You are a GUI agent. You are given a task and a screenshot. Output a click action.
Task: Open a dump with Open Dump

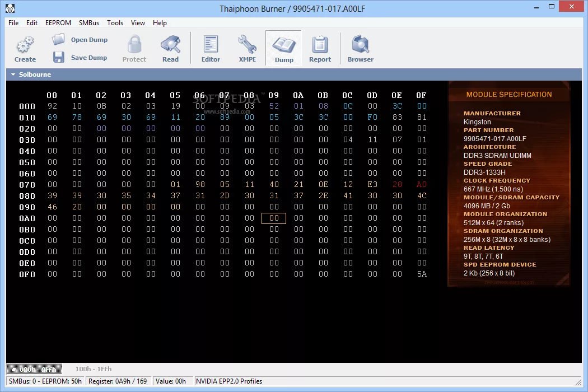[x=80, y=39]
